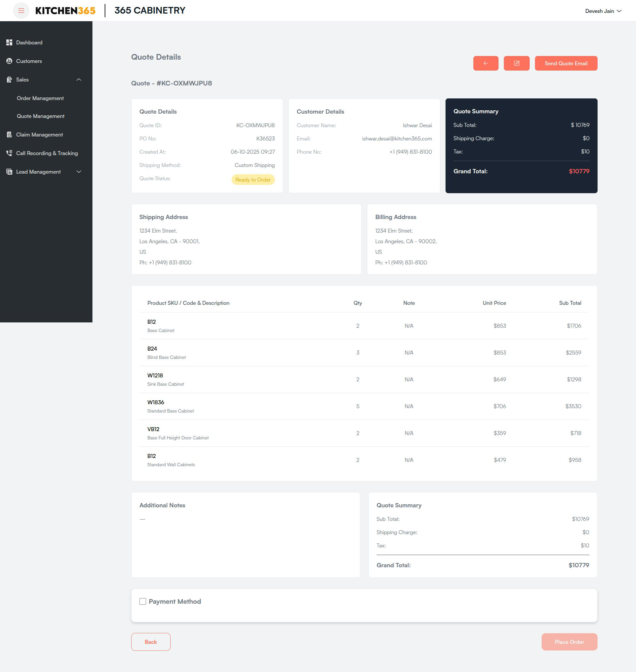636x672 pixels.
Task: Click the Quote - #KC-OXMWJPU8 heading
Action: click(172, 84)
